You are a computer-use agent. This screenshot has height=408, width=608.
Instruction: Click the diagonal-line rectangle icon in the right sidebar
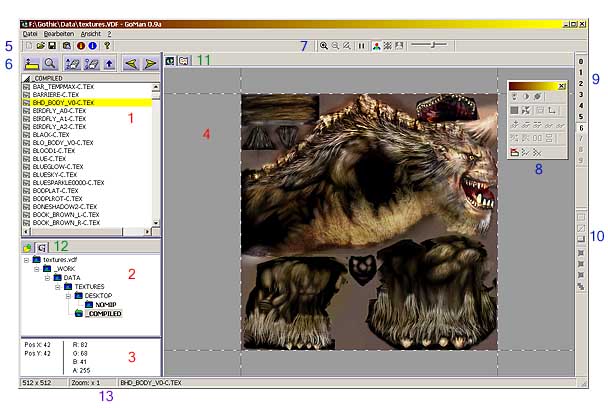click(581, 228)
